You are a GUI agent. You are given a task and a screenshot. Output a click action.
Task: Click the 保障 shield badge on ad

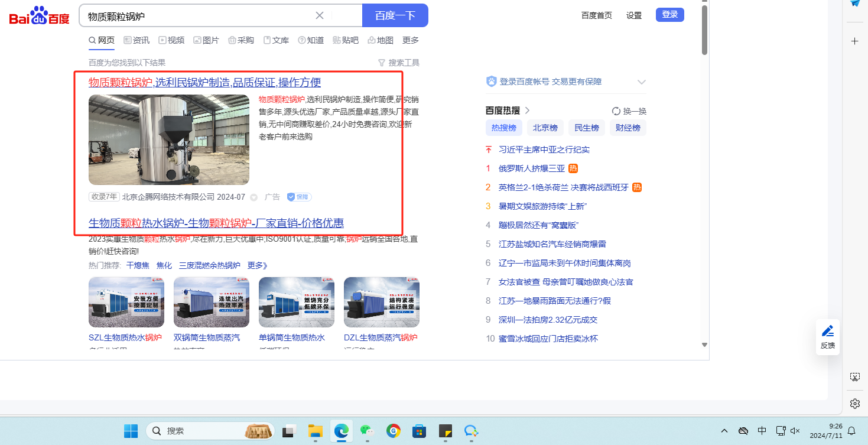coord(299,197)
